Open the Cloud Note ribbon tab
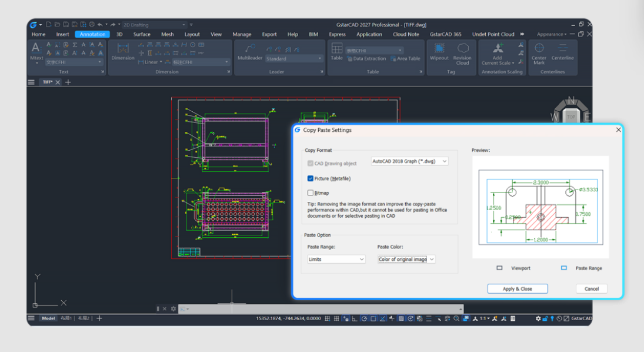644x352 pixels. 406,34
